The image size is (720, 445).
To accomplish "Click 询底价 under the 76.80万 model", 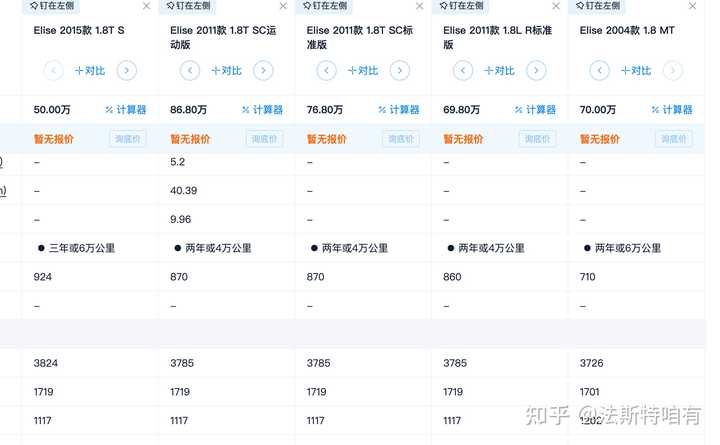I will tap(401, 139).
